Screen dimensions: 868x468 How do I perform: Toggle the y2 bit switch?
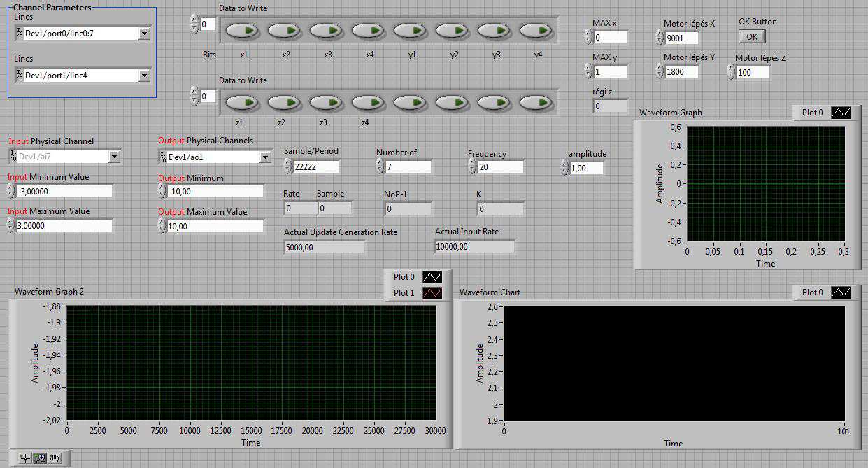pos(453,31)
